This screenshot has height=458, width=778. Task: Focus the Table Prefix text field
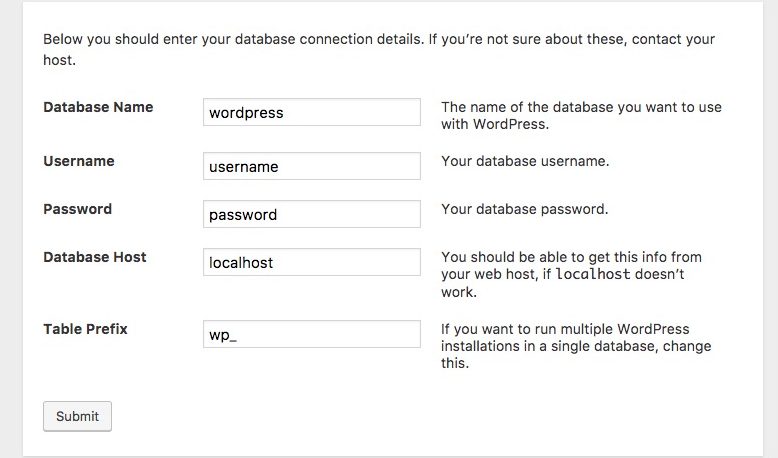click(311, 334)
